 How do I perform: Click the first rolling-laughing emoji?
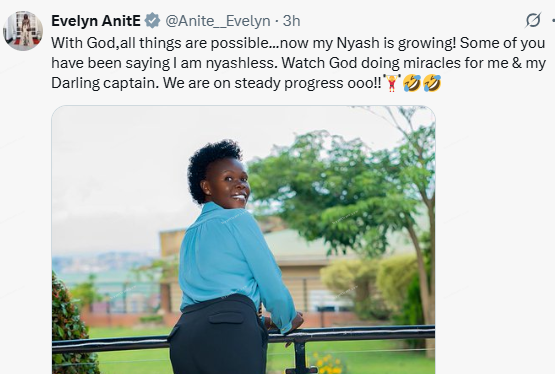412,83
